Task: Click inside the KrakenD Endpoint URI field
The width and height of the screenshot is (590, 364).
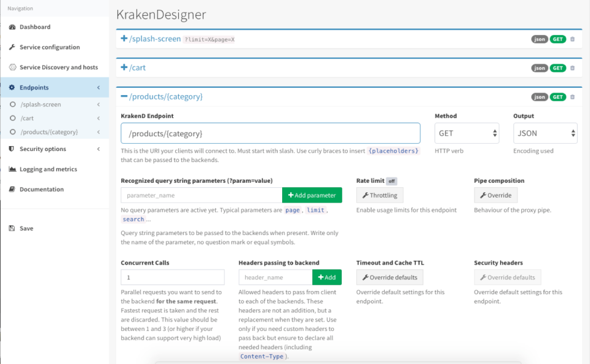Action: (x=270, y=133)
